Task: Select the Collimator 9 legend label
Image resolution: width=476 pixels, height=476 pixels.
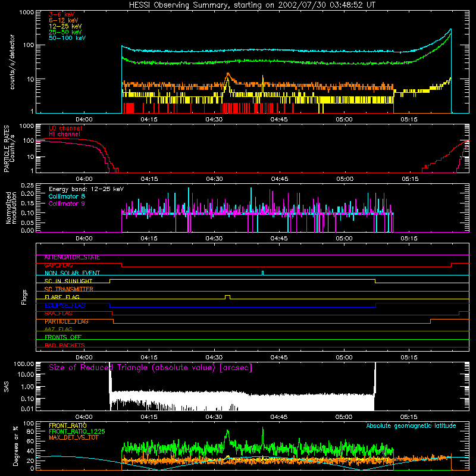Action: tap(67, 203)
